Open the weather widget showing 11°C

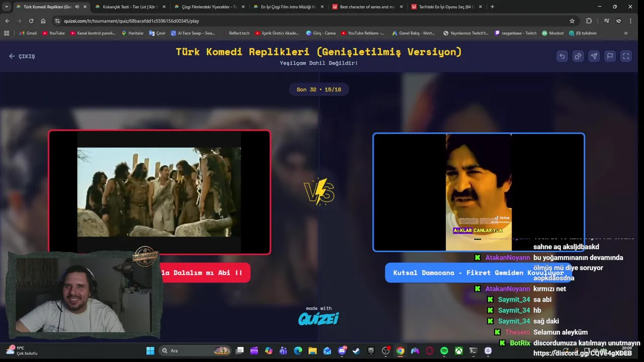point(21,350)
